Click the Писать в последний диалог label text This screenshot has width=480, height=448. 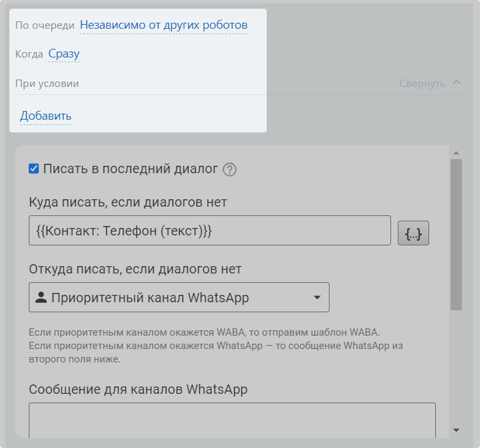pyautogui.click(x=130, y=169)
